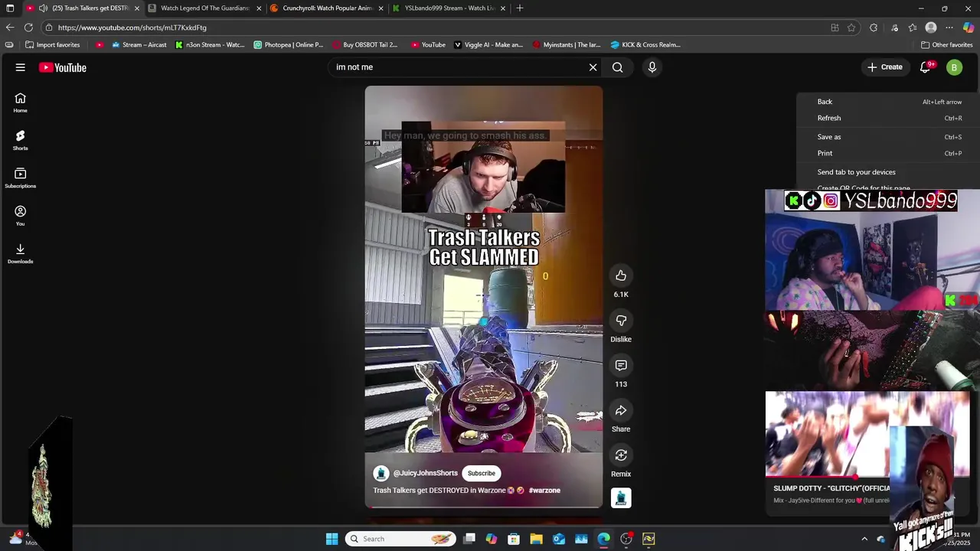Image resolution: width=980 pixels, height=551 pixels.
Task: Expand the Other favorites folder
Action: [x=946, y=45]
